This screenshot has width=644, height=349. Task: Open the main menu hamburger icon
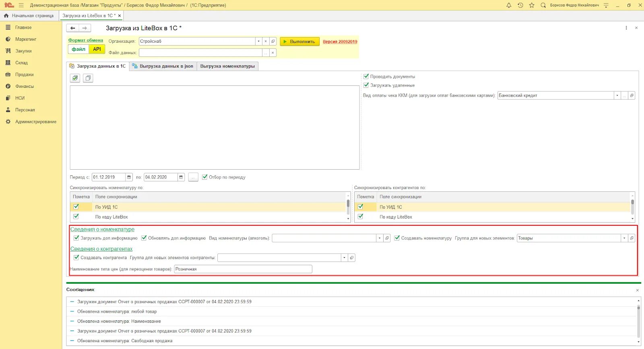21,5
